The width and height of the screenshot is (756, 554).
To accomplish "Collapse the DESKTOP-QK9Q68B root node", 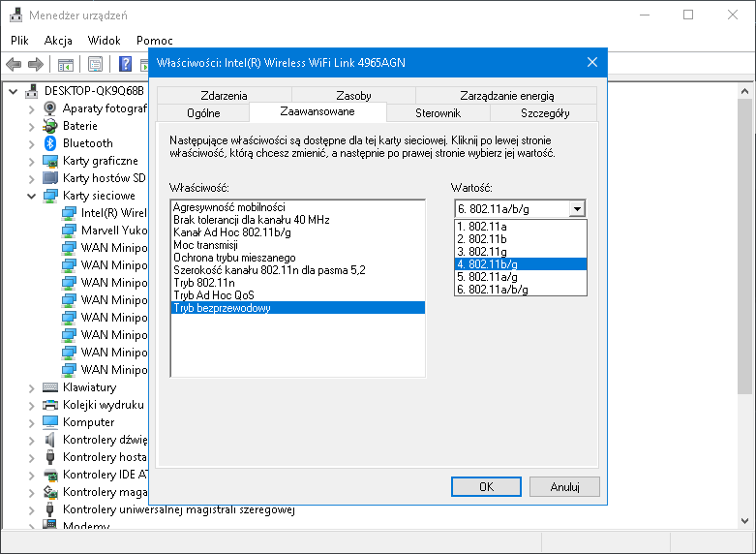I will pos(14,91).
